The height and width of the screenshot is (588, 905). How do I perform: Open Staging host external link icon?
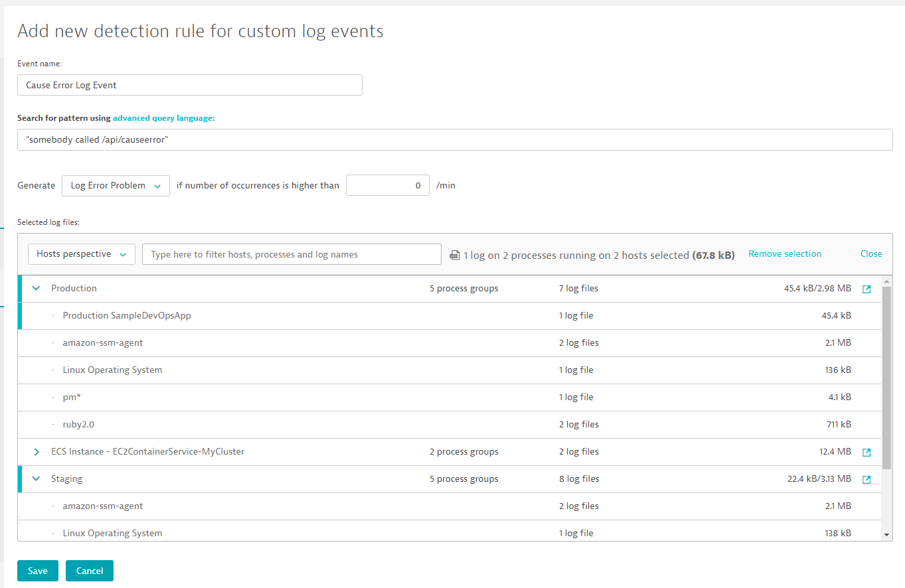pyautogui.click(x=866, y=480)
